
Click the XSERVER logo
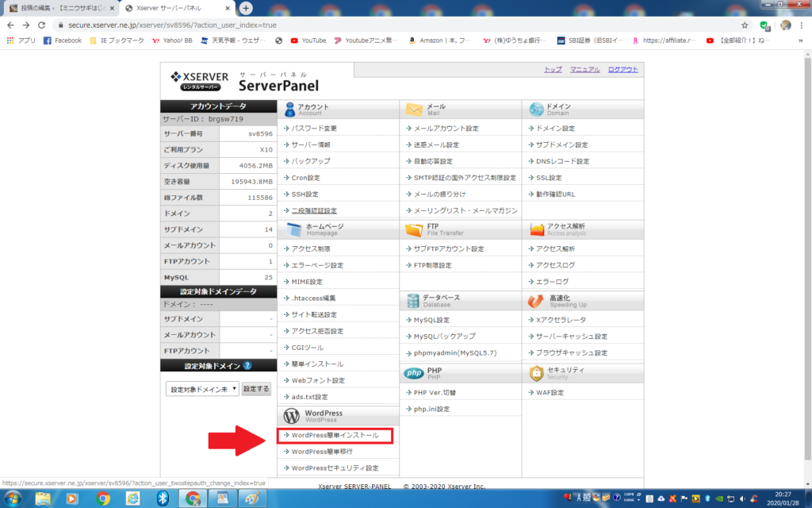point(199,81)
